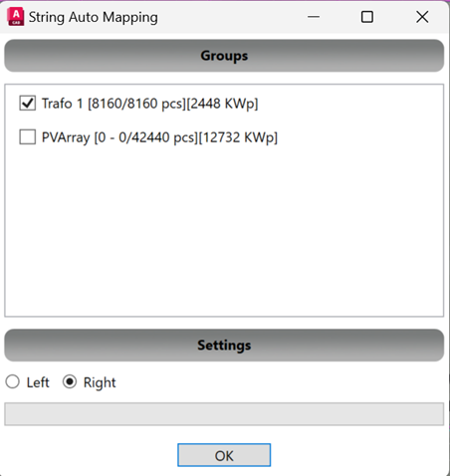
Task: Click the Settings section header bar
Action: pos(224,346)
